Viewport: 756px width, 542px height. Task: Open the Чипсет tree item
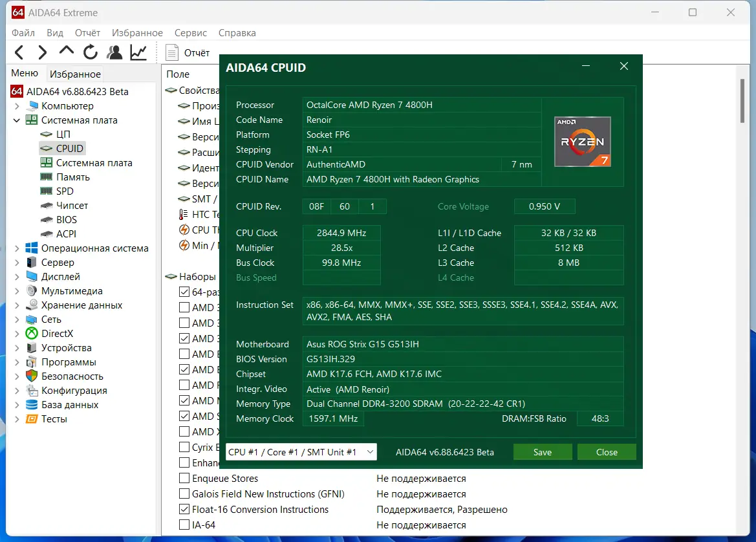click(72, 206)
